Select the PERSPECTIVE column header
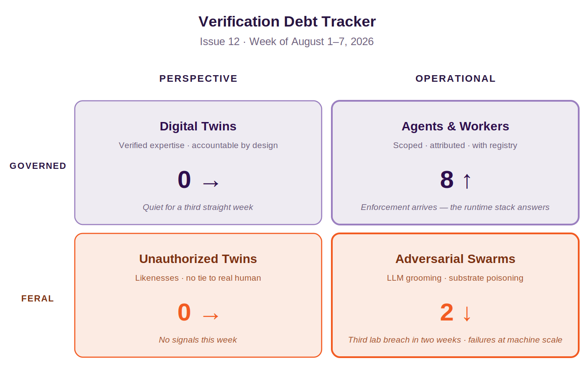 coord(198,79)
